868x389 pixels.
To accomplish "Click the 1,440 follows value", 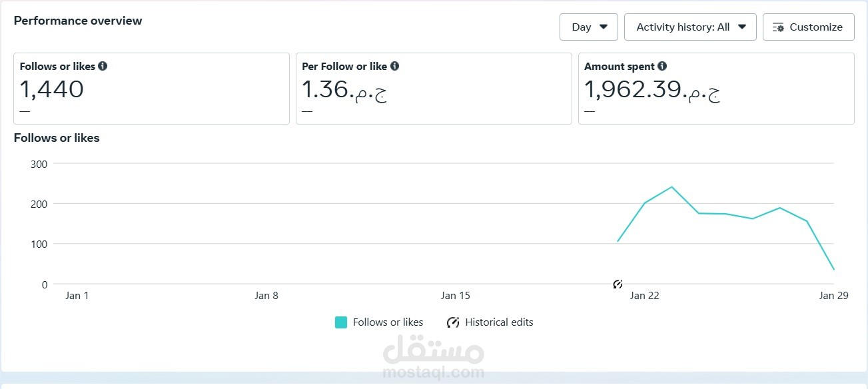I will [51, 89].
